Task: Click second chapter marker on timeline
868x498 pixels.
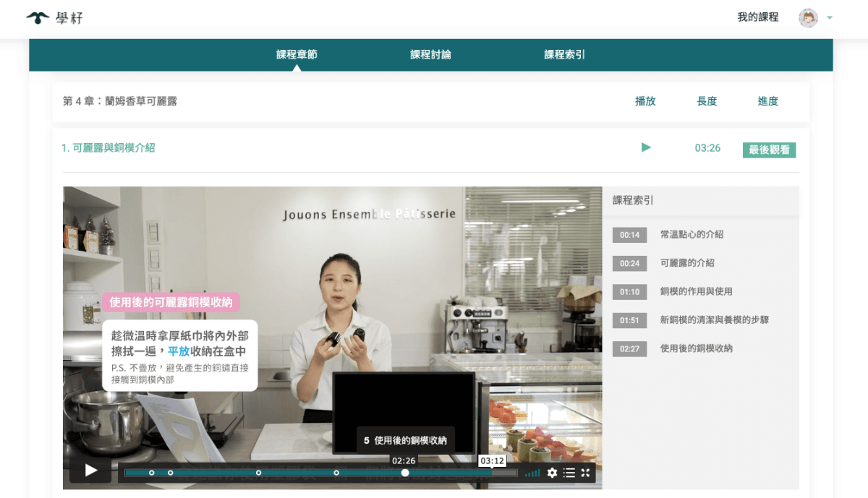Action: [170, 473]
